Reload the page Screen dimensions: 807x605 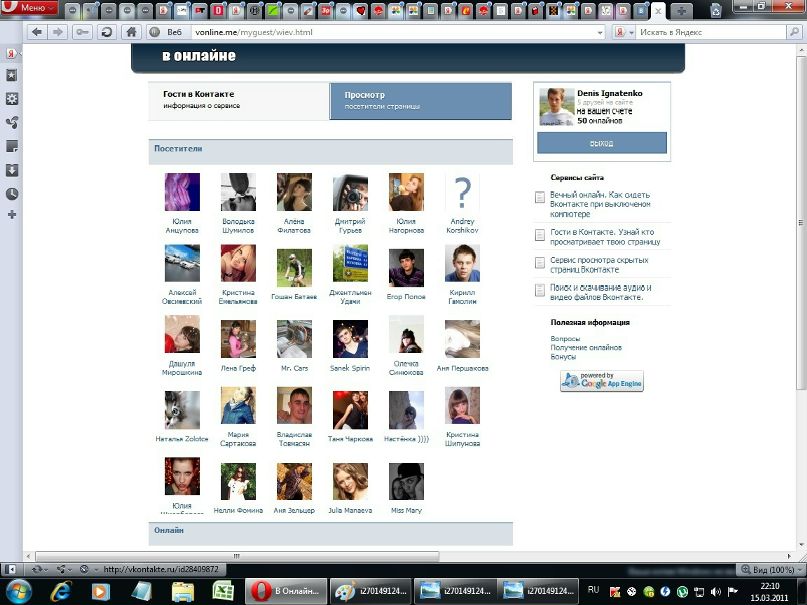point(107,32)
